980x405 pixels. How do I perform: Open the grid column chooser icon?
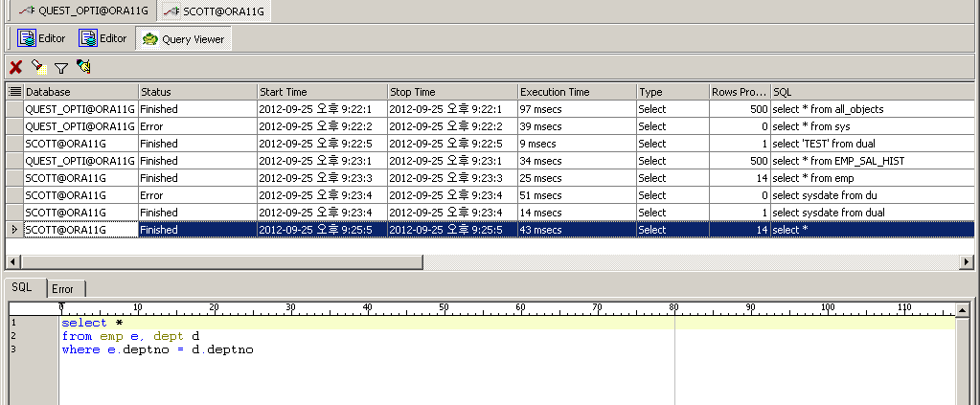[x=14, y=92]
